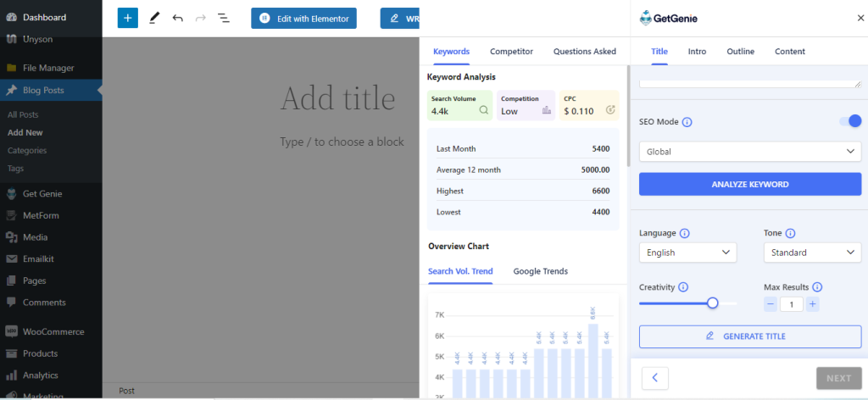This screenshot has height=400, width=868.
Task: Open the Global region dropdown
Action: (x=750, y=151)
